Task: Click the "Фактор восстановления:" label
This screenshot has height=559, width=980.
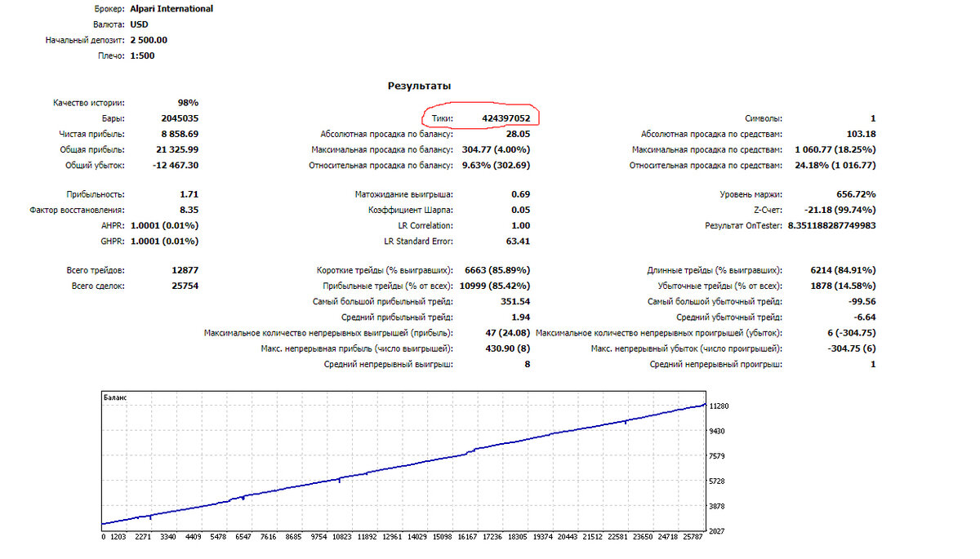Action: (x=78, y=210)
